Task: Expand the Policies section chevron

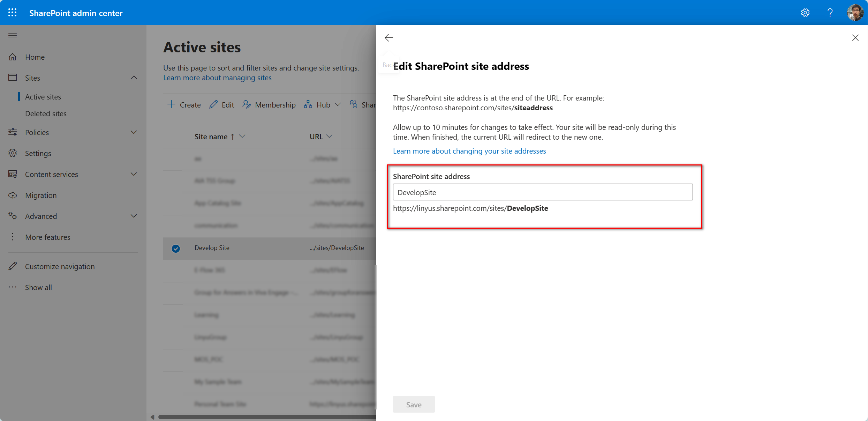Action: pos(134,132)
